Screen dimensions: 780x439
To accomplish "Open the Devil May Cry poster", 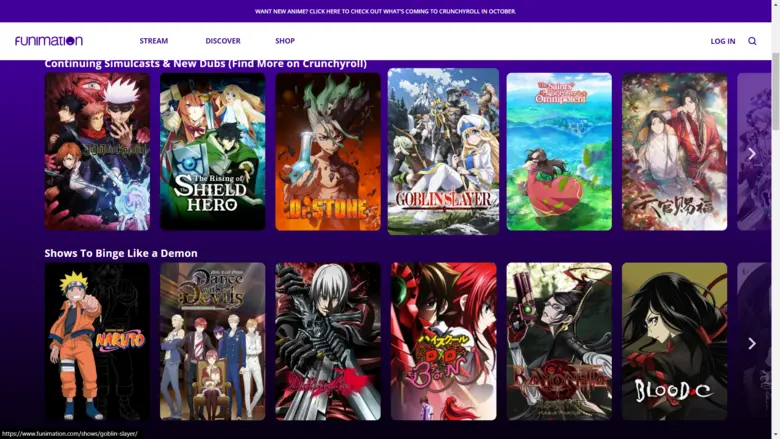I will tap(328, 342).
